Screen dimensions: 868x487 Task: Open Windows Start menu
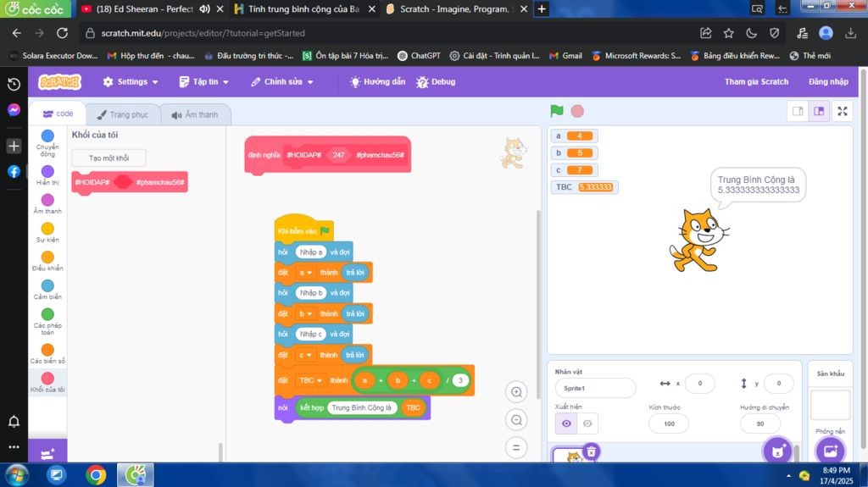[16, 475]
